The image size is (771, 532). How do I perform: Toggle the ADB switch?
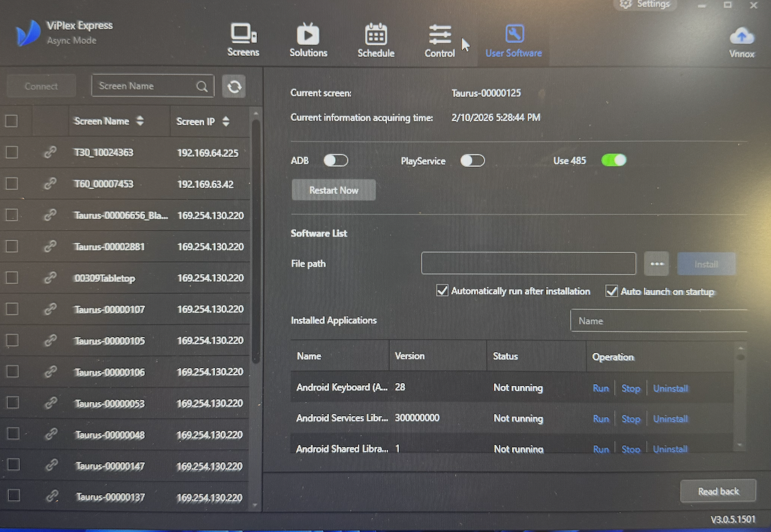click(x=336, y=160)
